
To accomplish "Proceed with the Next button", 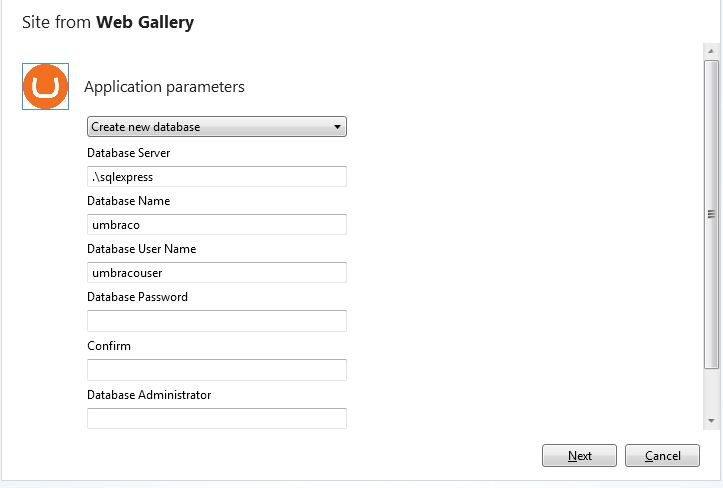I will [x=579, y=456].
